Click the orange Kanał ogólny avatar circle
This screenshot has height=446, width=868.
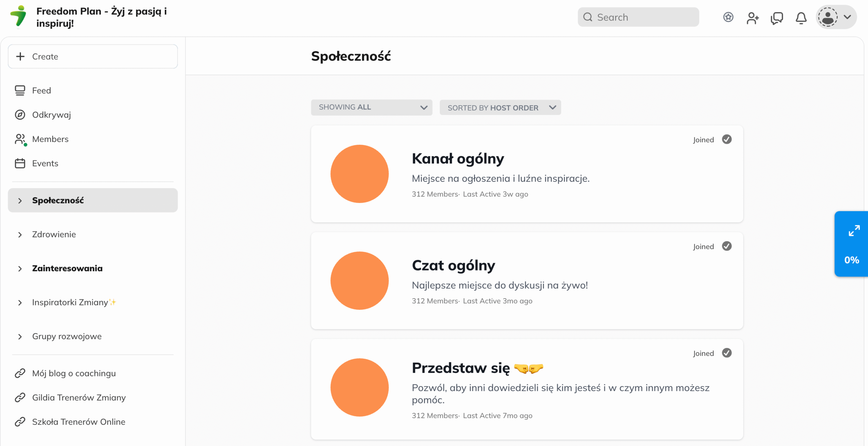[x=359, y=174]
